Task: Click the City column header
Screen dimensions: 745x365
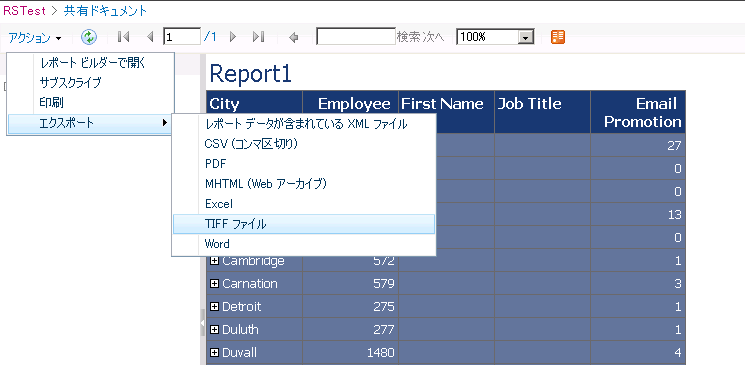Action: tap(254, 112)
